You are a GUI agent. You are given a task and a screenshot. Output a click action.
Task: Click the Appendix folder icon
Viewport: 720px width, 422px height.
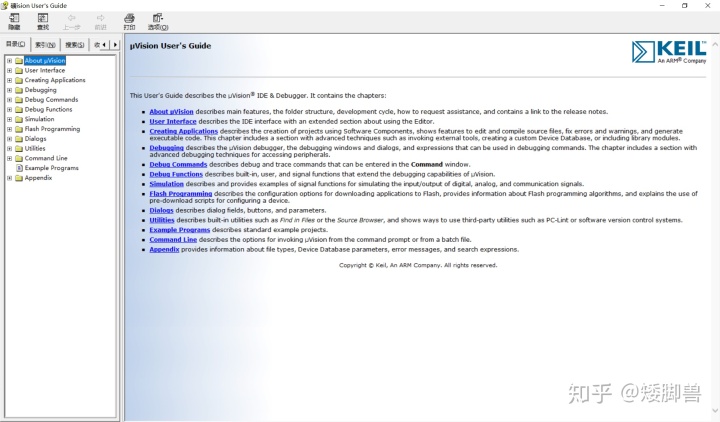click(x=19, y=178)
